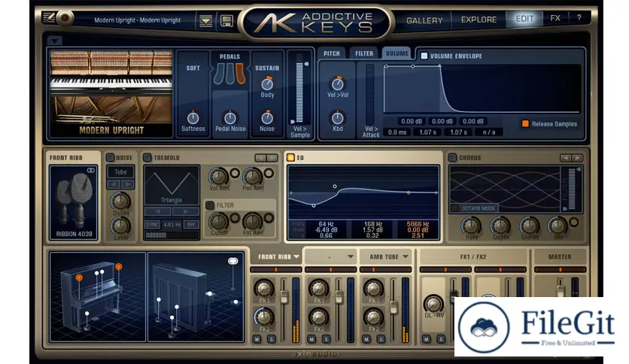Click the Vel > Vol knob

337,83
